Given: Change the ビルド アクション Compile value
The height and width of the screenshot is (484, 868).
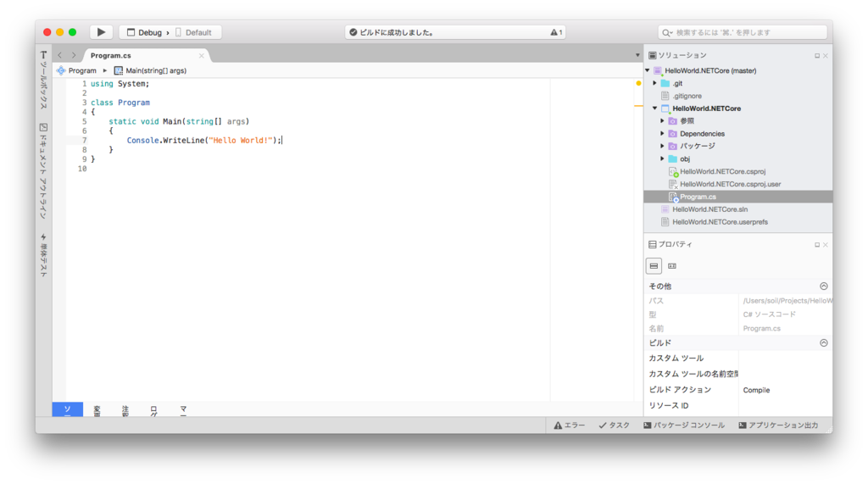Looking at the screenshot, I should coord(786,390).
